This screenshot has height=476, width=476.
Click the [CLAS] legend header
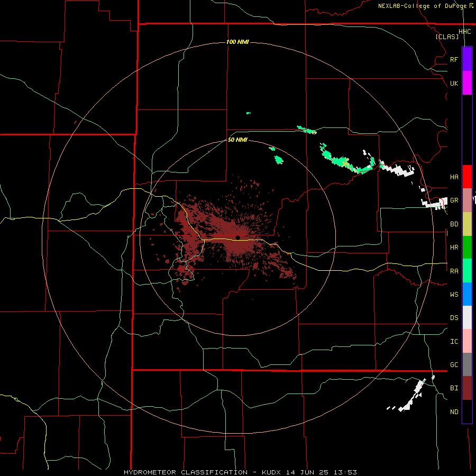coord(447,36)
